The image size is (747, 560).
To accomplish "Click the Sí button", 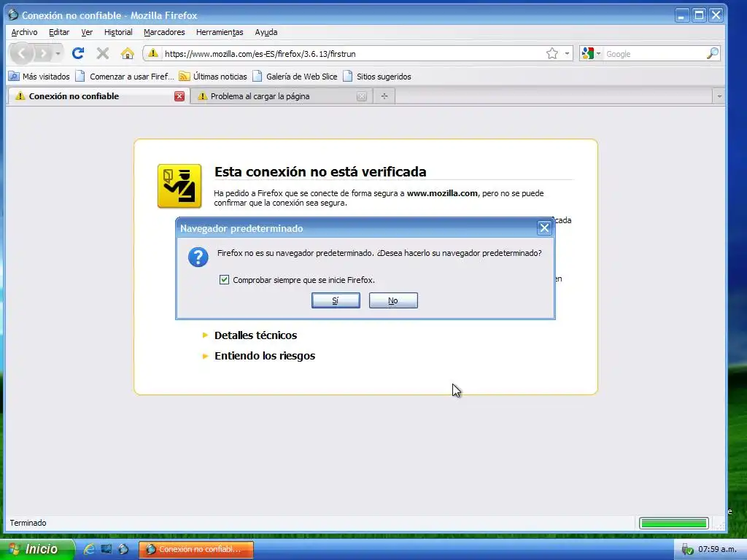I will 336,300.
